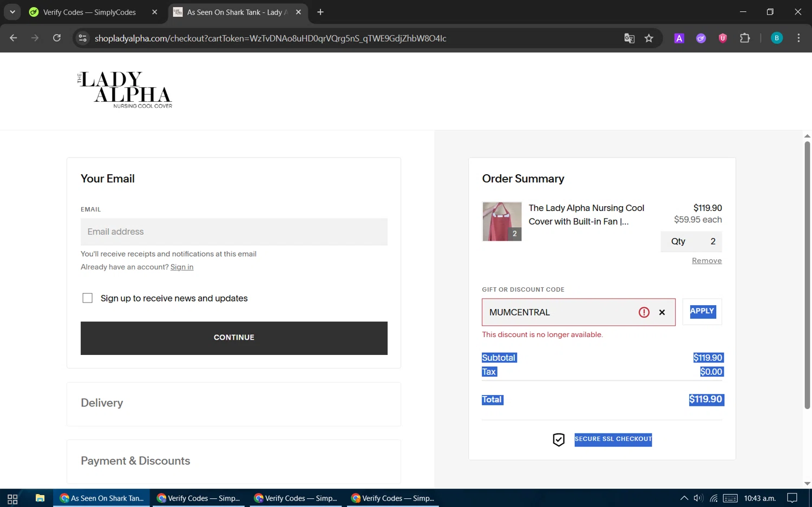Image resolution: width=812 pixels, height=507 pixels.
Task: Go forward to the next page
Action: 35,38
